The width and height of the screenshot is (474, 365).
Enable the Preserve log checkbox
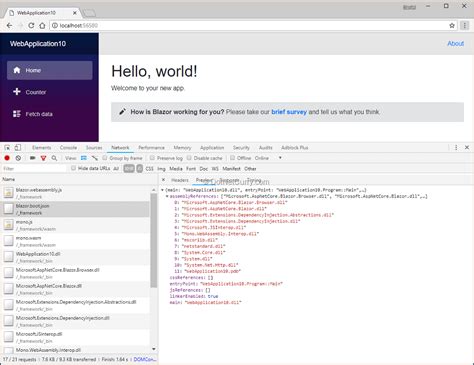[152, 158]
